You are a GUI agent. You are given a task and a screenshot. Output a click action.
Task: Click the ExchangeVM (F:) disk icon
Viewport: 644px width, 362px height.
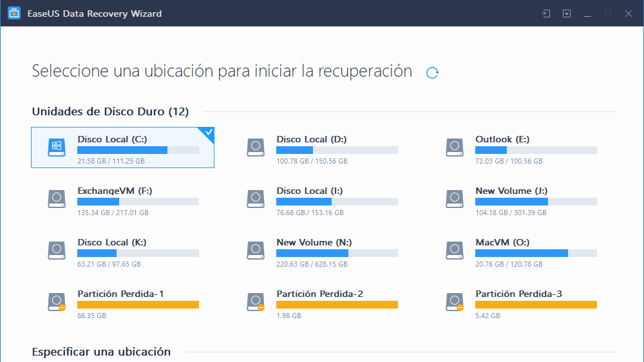(57, 199)
